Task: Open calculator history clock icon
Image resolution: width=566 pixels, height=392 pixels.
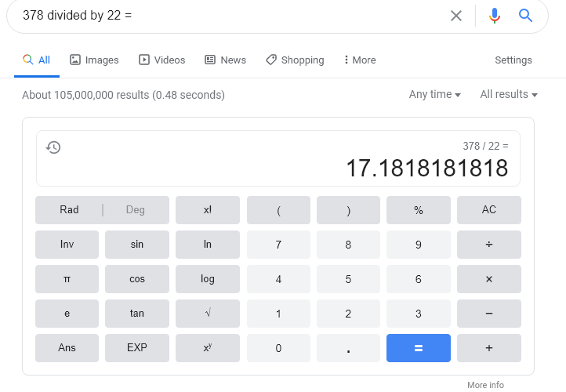Action: click(x=53, y=147)
